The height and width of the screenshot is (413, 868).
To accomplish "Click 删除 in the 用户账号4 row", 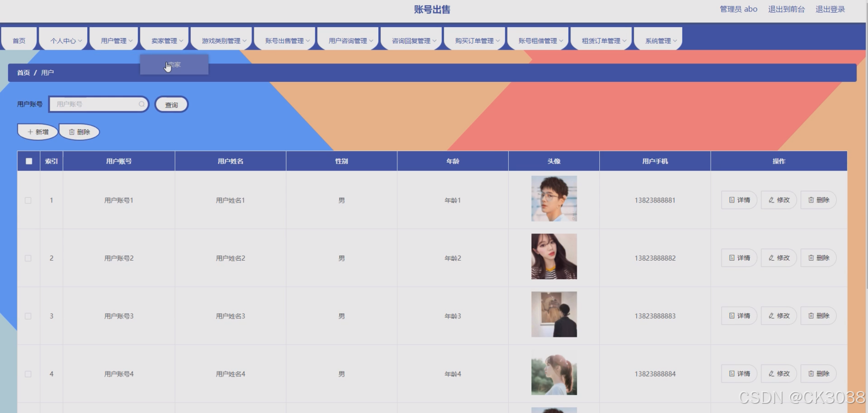I will (x=818, y=374).
